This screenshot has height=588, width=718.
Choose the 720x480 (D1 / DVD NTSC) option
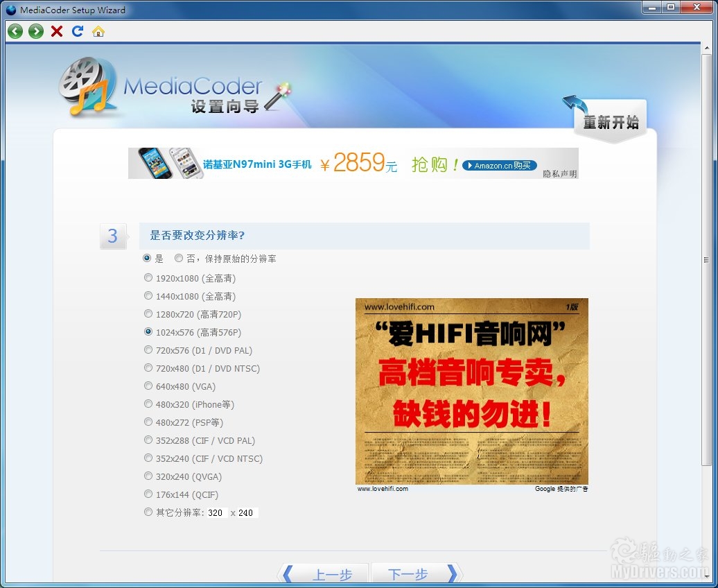(x=148, y=367)
